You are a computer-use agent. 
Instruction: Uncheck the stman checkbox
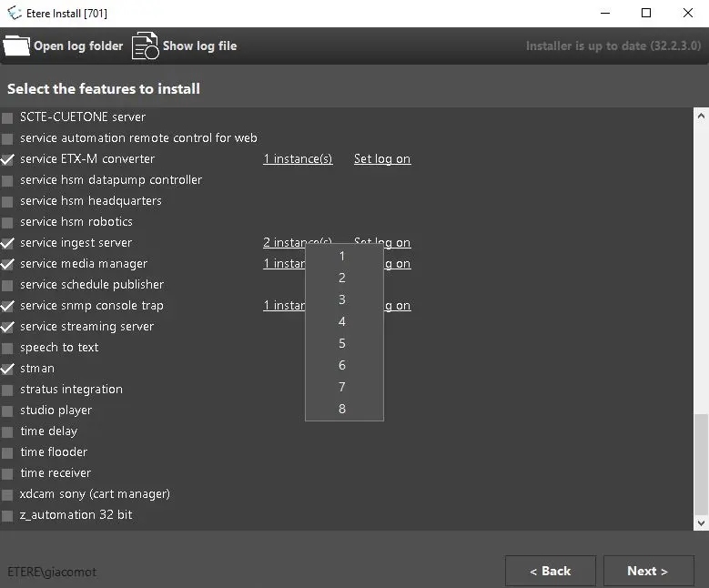point(8,369)
